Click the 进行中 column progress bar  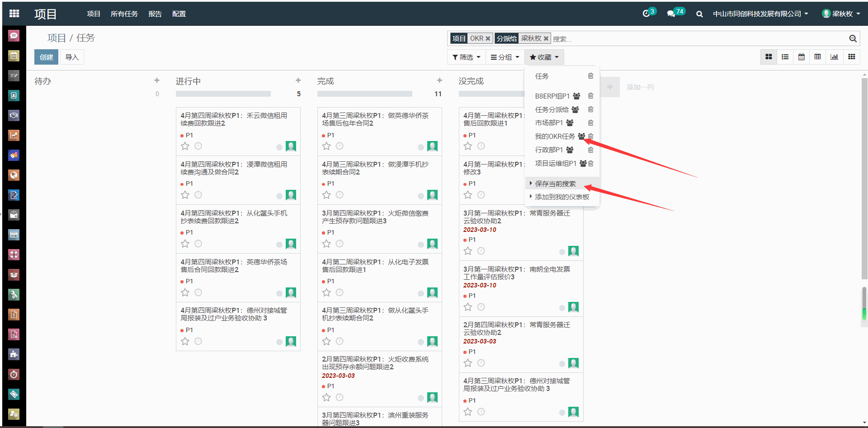(x=223, y=94)
